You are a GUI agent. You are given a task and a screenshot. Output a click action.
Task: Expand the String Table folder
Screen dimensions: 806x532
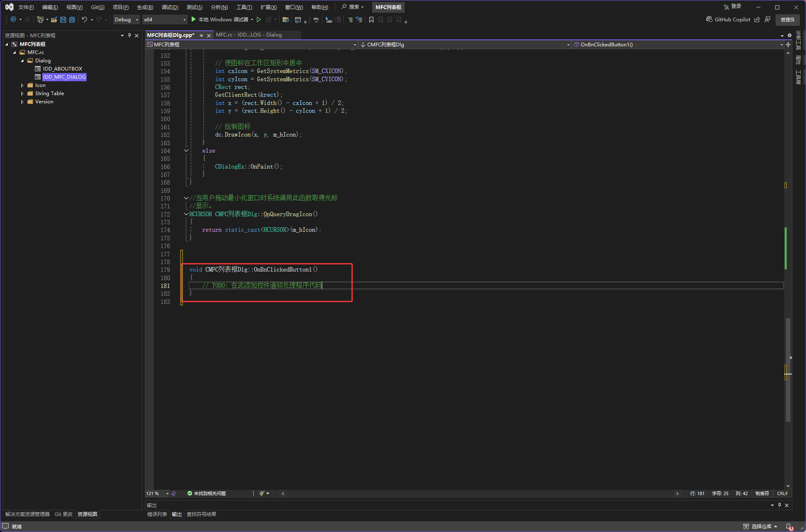click(22, 94)
